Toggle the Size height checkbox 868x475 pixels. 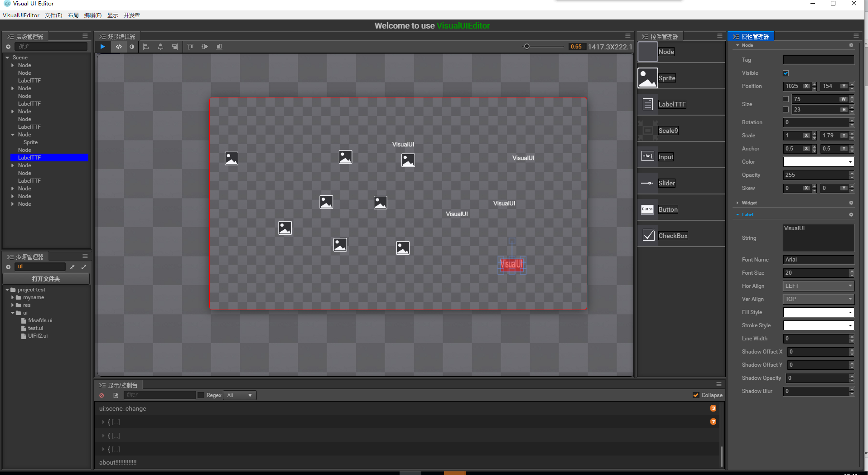[786, 109]
